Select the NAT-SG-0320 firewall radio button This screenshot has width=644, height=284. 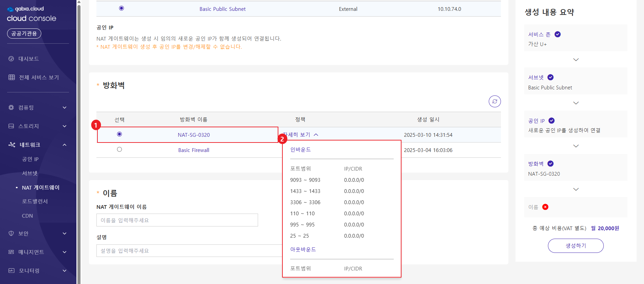pyautogui.click(x=119, y=134)
